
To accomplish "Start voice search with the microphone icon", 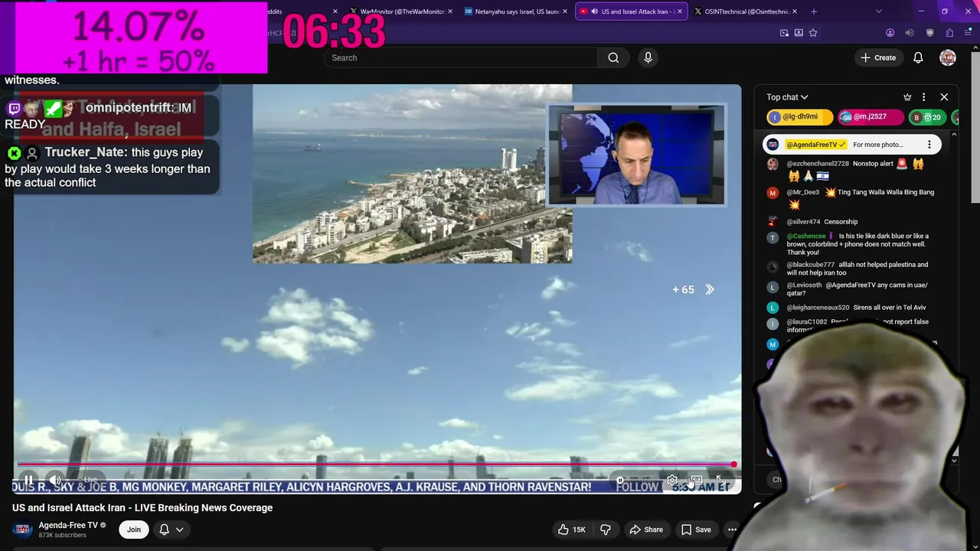I will [x=648, y=57].
